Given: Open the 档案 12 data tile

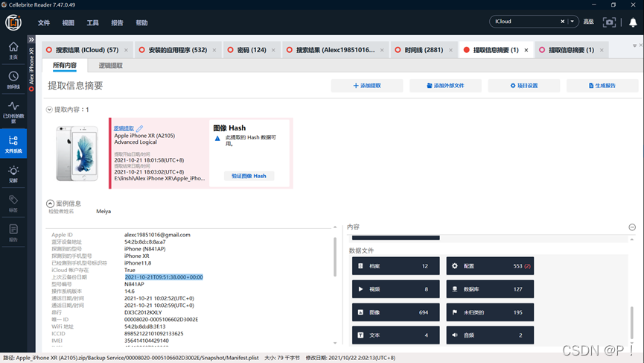Looking at the screenshot, I should (395, 266).
